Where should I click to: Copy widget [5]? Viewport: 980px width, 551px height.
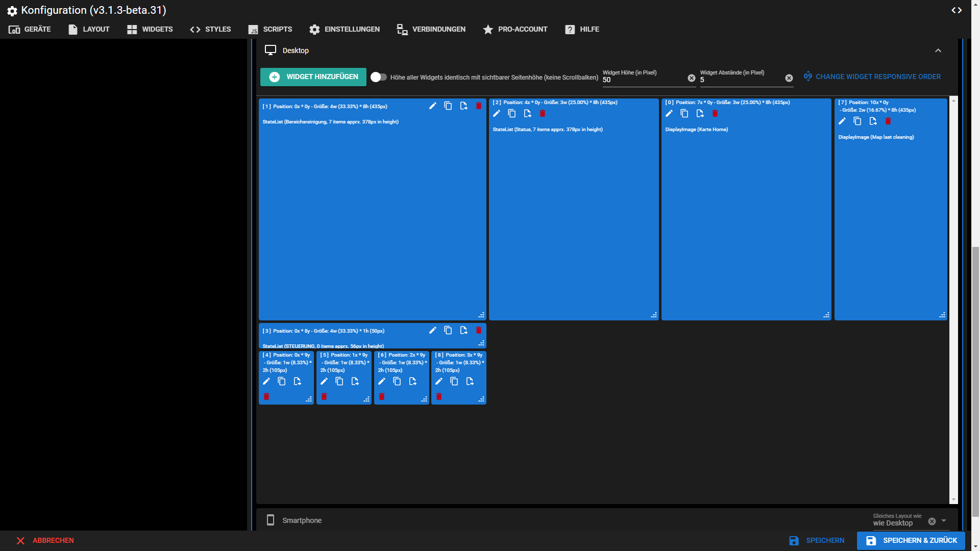click(x=339, y=382)
